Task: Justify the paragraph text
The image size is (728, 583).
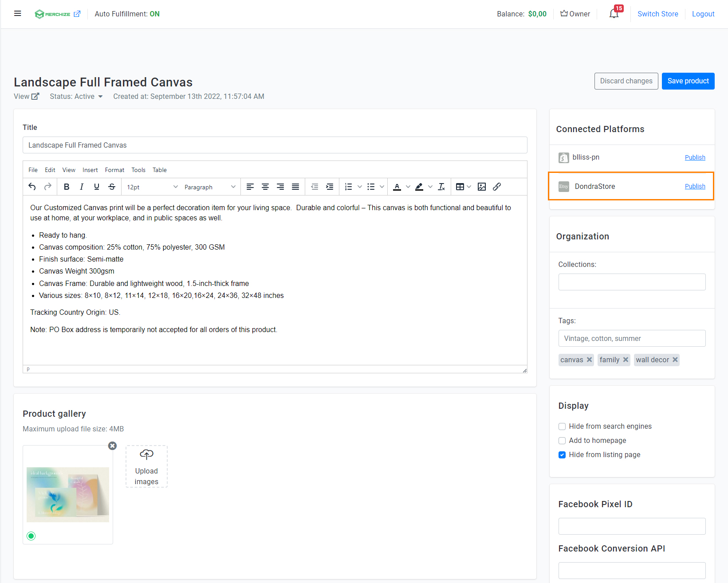Action: [x=295, y=187]
